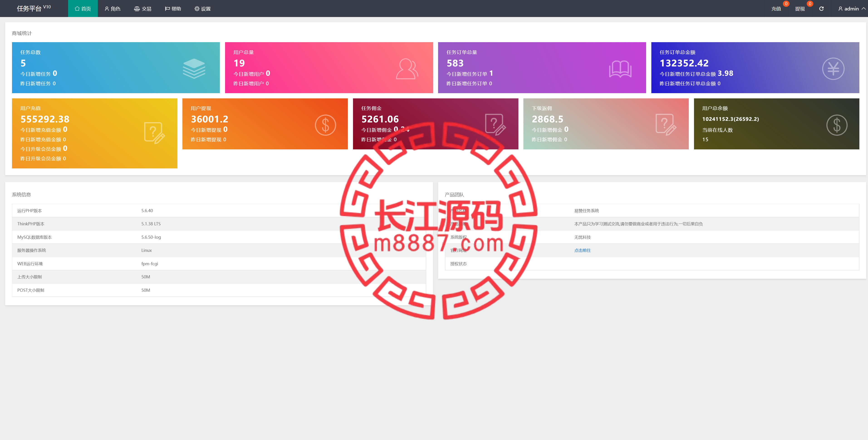Click the 运行PHP版本 row label
The height and width of the screenshot is (440, 868).
[x=30, y=211]
